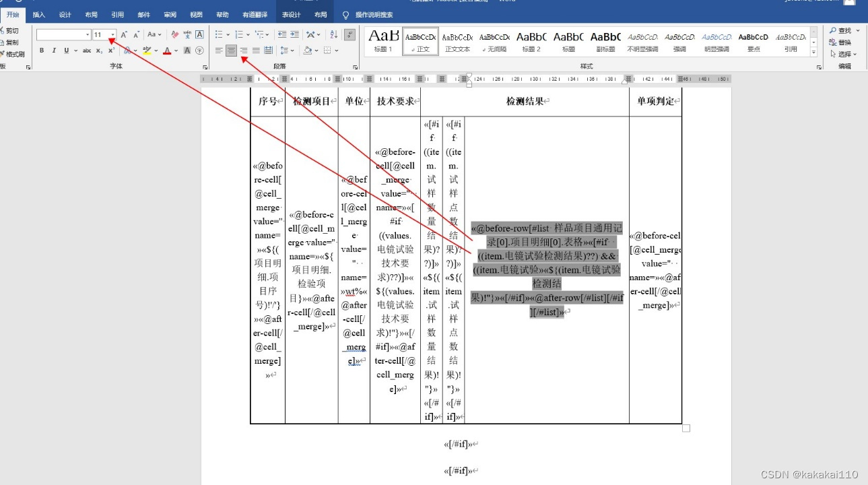Insert enclosed character

pyautogui.click(x=199, y=51)
